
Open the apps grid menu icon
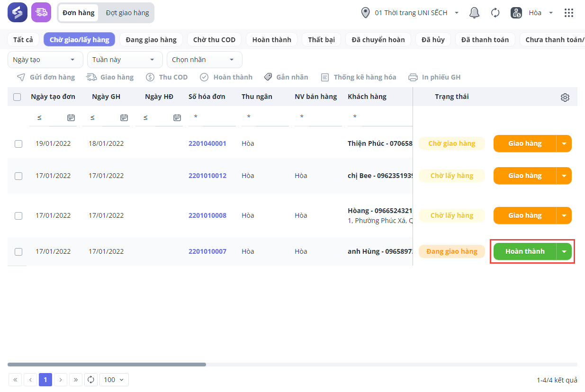click(569, 13)
